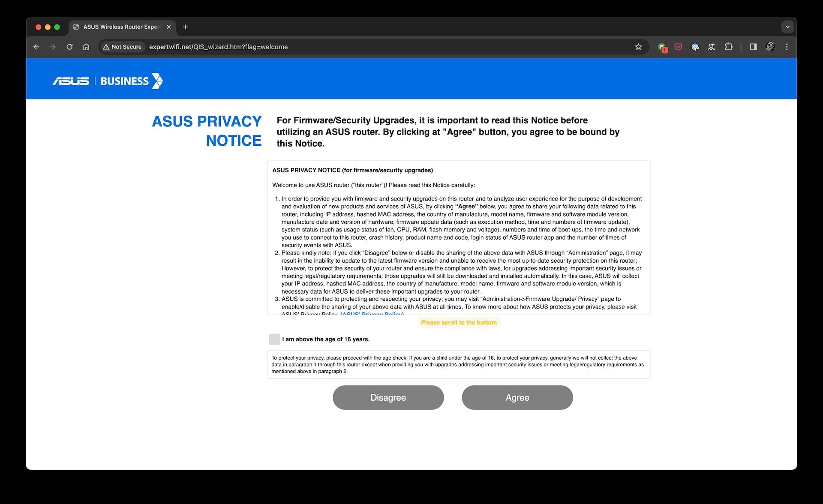
Task: Click the Disagree button
Action: [389, 397]
